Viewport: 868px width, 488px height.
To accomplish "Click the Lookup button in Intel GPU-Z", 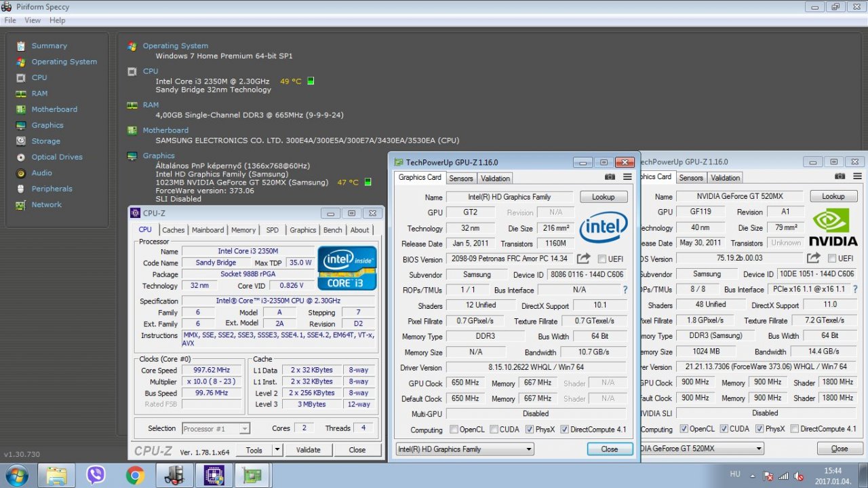I will point(604,197).
